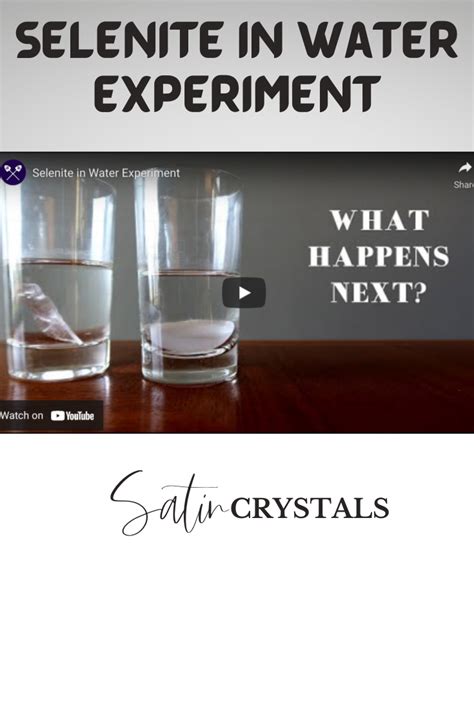The height and width of the screenshot is (710, 474).
Task: Click the word NEXT? in overlay text
Action: 379,293
